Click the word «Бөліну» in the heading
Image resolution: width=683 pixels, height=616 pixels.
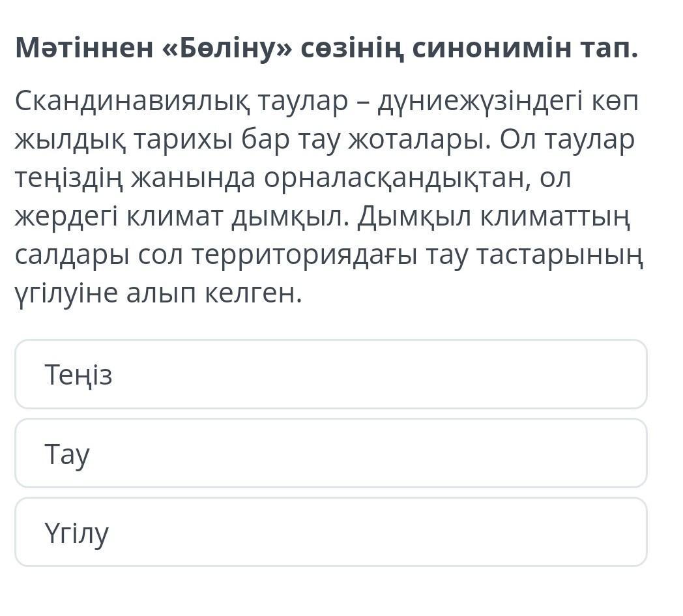(227, 47)
